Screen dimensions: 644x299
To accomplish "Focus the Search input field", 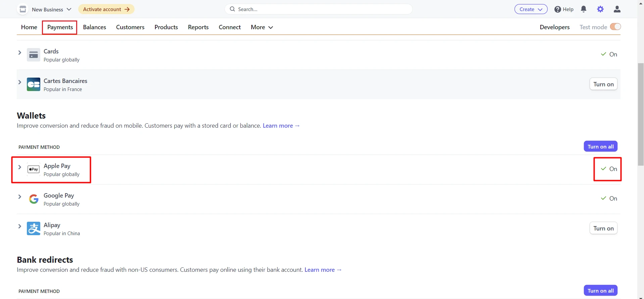I will [319, 9].
